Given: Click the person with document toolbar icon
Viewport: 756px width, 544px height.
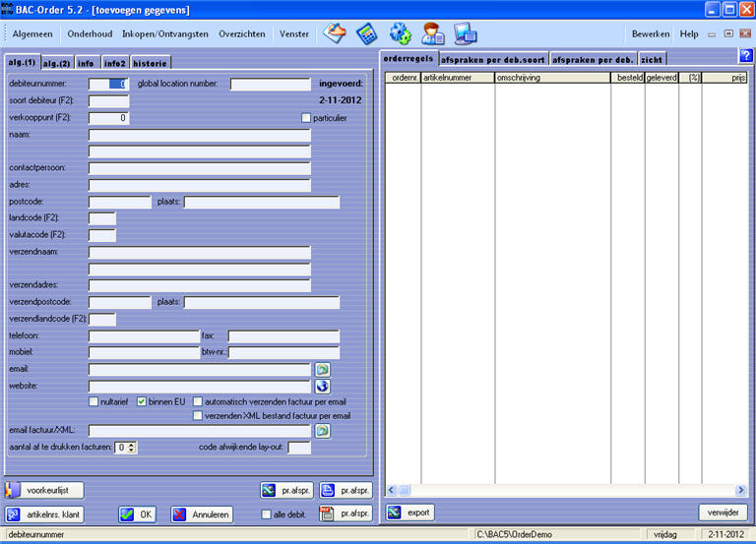Looking at the screenshot, I should tap(433, 33).
